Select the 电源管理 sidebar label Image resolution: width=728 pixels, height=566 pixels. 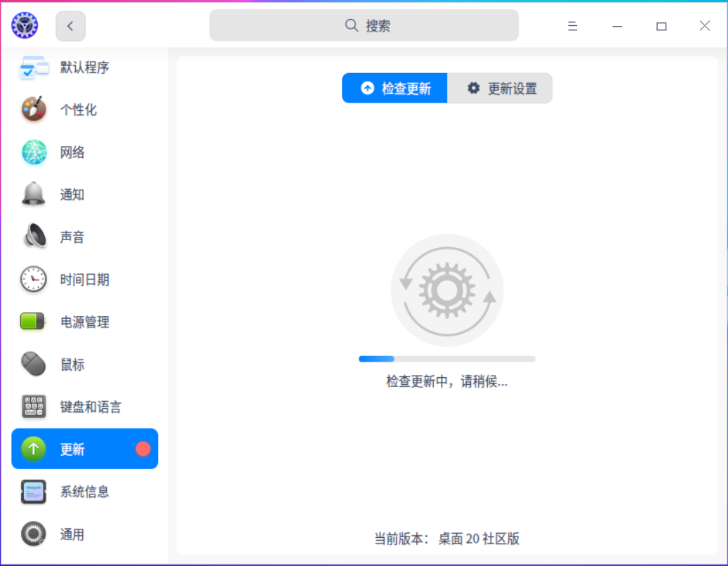tap(85, 322)
